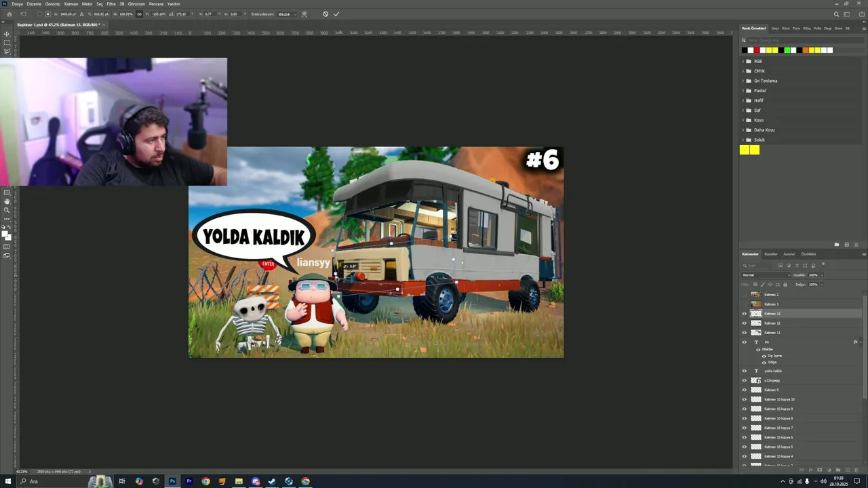Create new adjustment layer icon

829,470
